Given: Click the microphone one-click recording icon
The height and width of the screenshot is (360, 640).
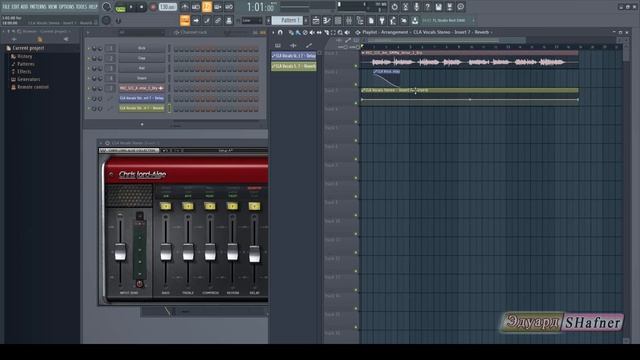Looking at the screenshot, I should [416, 7].
